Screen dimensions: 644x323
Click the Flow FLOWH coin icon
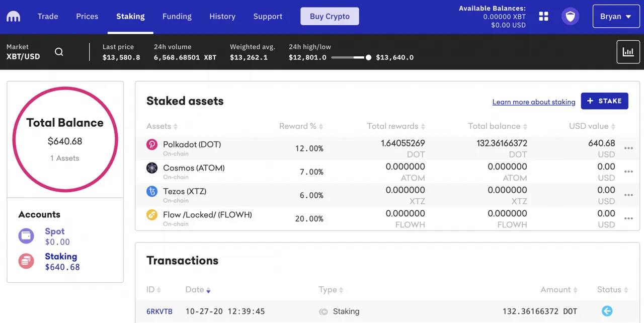152,215
